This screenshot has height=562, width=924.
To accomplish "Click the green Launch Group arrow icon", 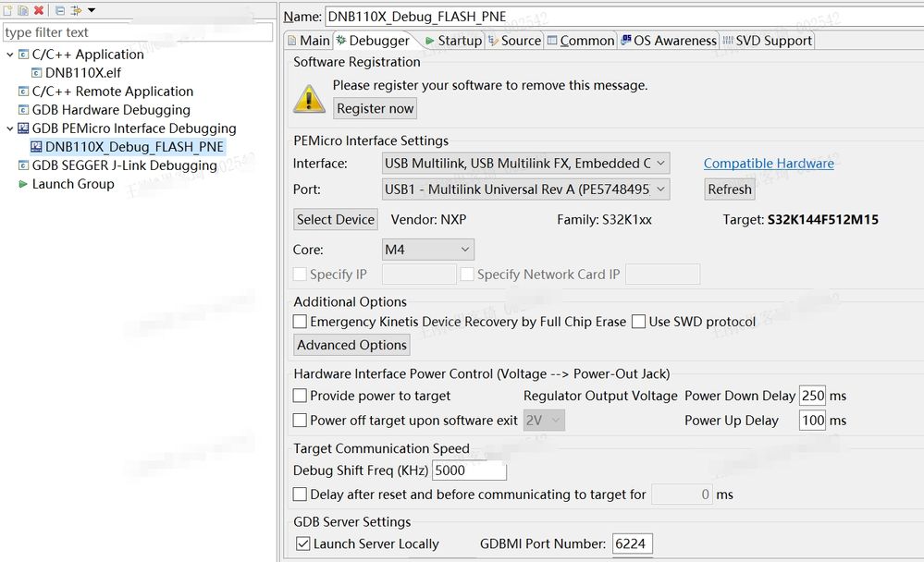I will (x=23, y=184).
